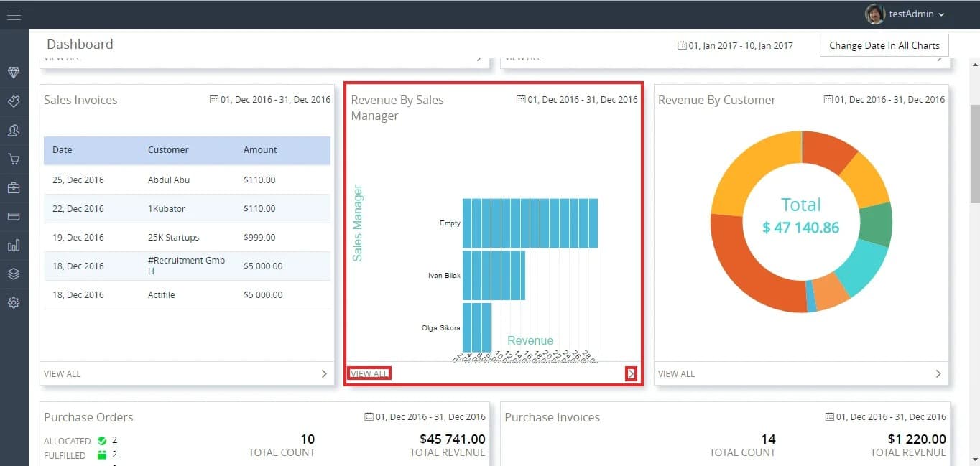The height and width of the screenshot is (466, 980).
Task: Click Purchase Invoices $1 220.00 revenue
Action: pyautogui.click(x=917, y=439)
